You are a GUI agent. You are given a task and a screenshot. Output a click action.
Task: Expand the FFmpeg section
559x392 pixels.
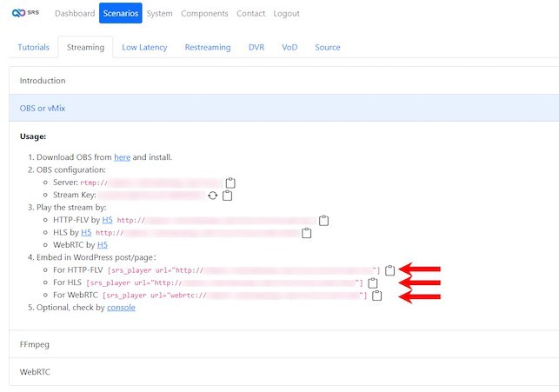(x=36, y=344)
